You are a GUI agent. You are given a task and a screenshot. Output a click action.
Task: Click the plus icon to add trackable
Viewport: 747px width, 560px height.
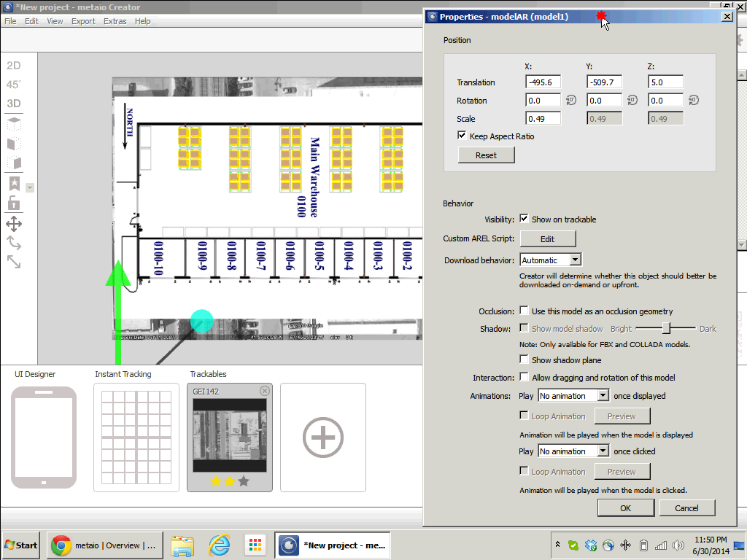pyautogui.click(x=323, y=437)
